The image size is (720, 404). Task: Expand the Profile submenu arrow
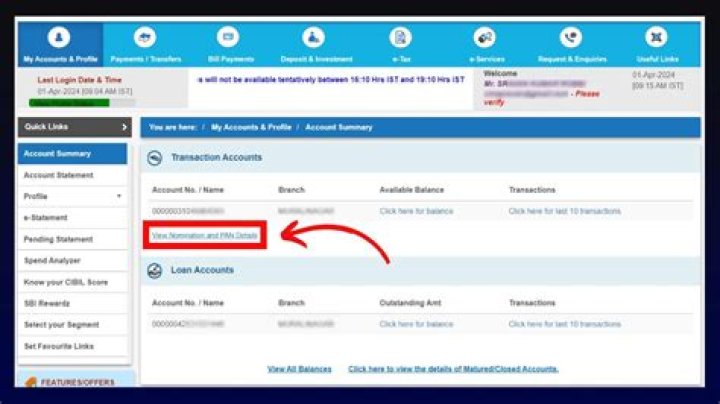[x=119, y=196]
